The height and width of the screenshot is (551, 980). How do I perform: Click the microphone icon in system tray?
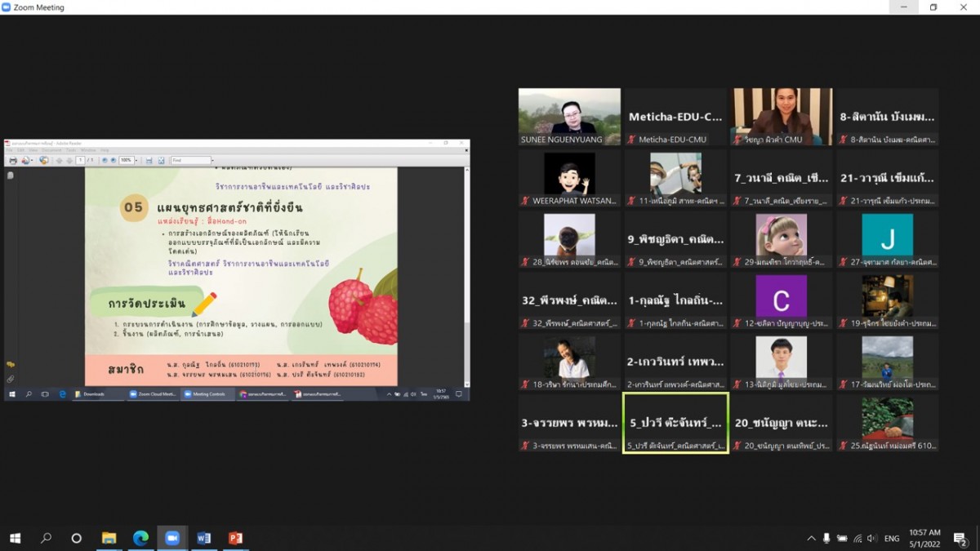(826, 538)
